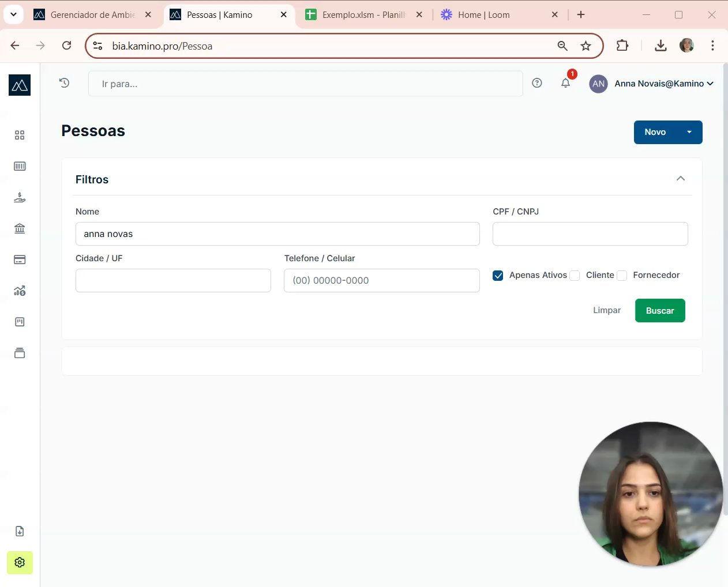This screenshot has width=728, height=587.
Task: Open the stacked boxes icon in sidebar
Action: 20,353
